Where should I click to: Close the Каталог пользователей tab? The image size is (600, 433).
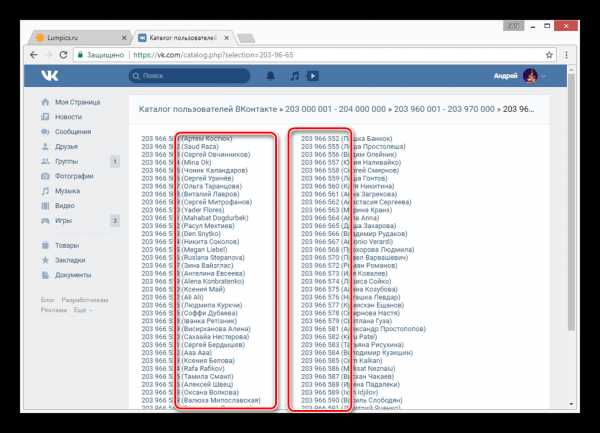tap(227, 37)
